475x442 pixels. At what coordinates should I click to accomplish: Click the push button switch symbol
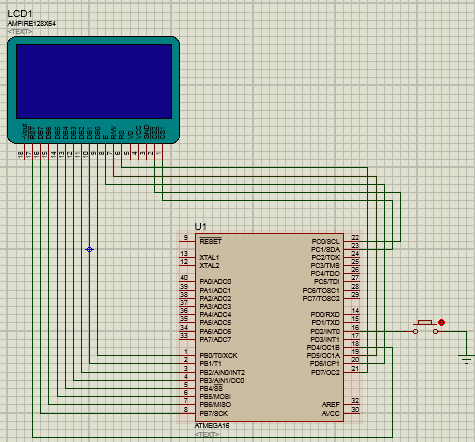click(426, 327)
